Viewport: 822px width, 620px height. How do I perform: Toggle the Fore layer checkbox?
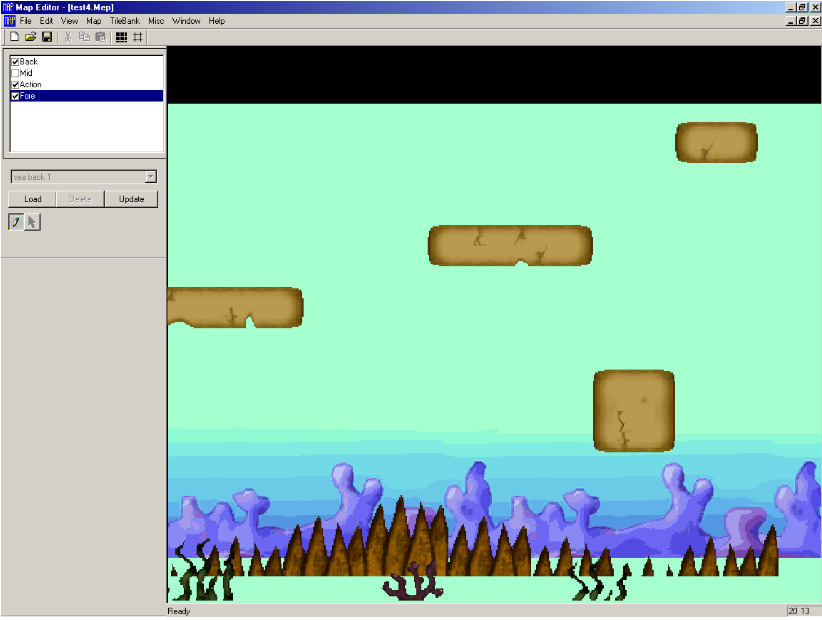point(15,96)
